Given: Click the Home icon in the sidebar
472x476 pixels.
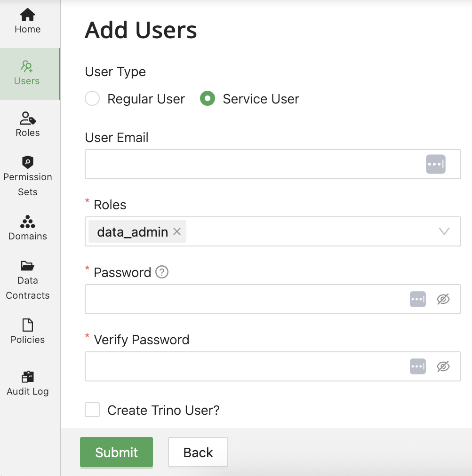Looking at the screenshot, I should tap(27, 16).
